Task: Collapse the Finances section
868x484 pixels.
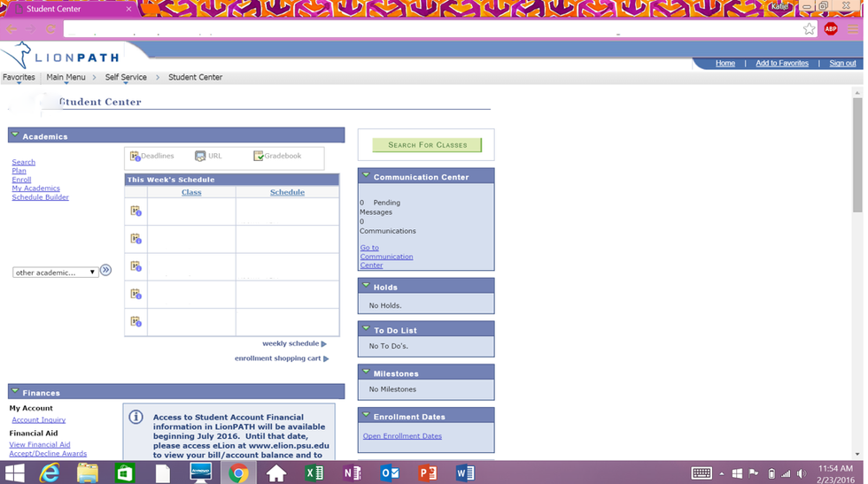Action: click(15, 392)
